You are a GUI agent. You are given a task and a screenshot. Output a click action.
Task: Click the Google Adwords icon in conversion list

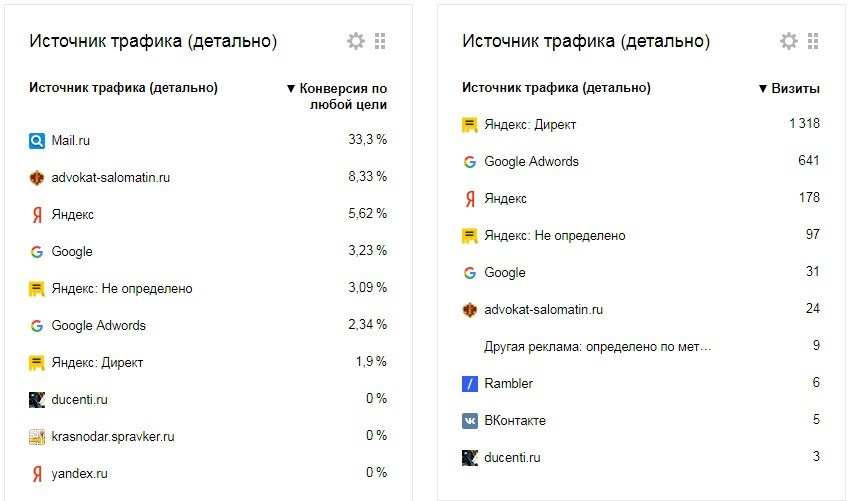coord(36,326)
